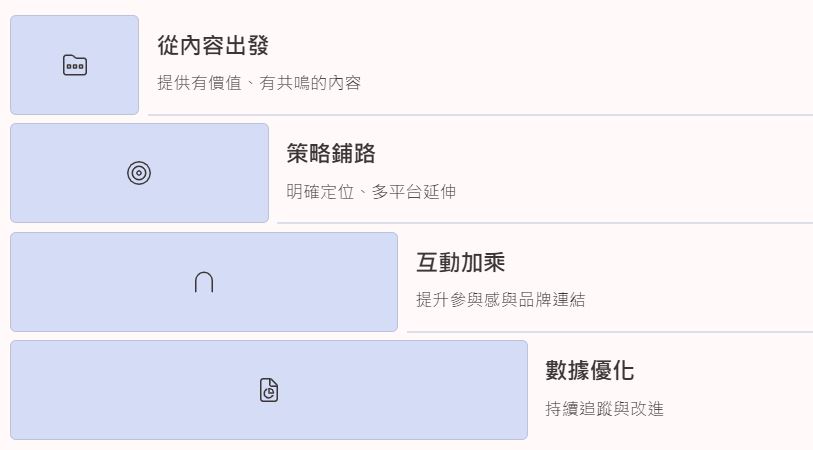Select the heading 互動加乘

pos(460,262)
